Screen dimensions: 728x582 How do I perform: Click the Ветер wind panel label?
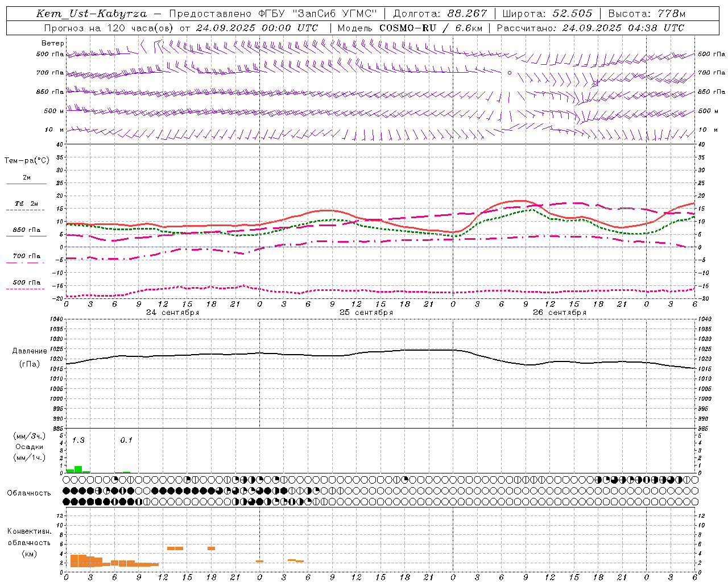click(53, 43)
